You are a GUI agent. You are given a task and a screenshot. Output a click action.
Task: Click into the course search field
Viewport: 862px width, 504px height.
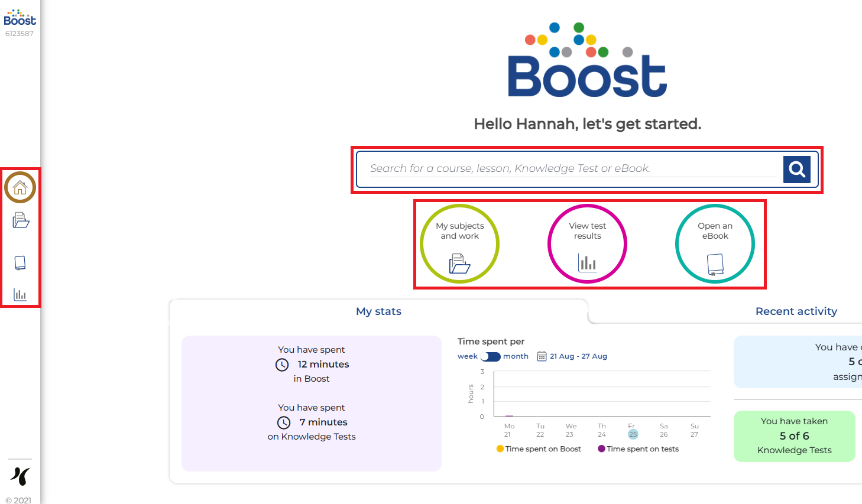(x=571, y=168)
